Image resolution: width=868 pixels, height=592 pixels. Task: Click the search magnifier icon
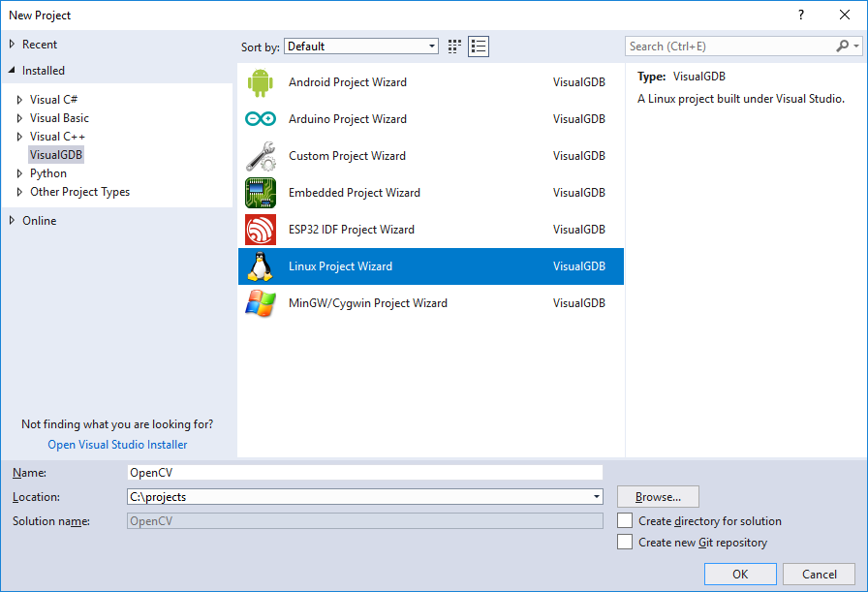(x=842, y=46)
